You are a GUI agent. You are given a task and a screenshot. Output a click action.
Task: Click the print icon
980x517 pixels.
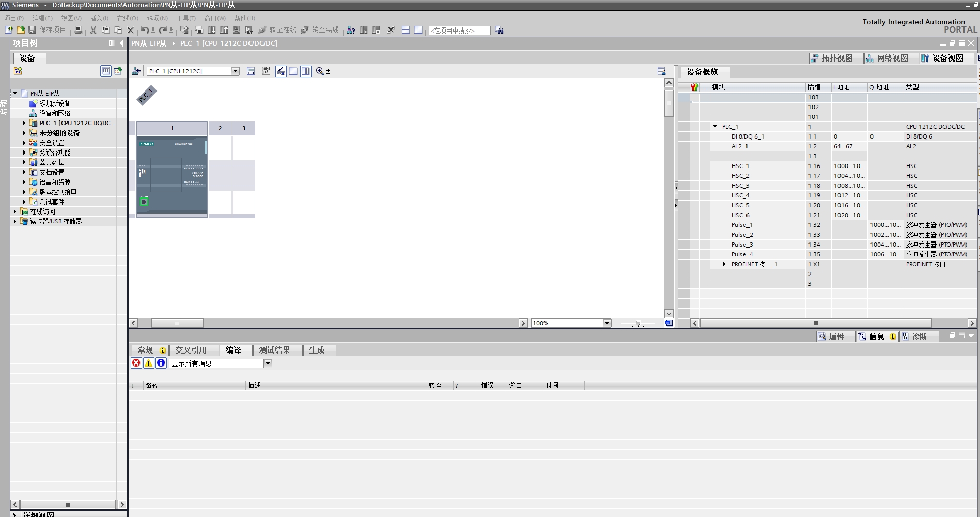pos(79,30)
